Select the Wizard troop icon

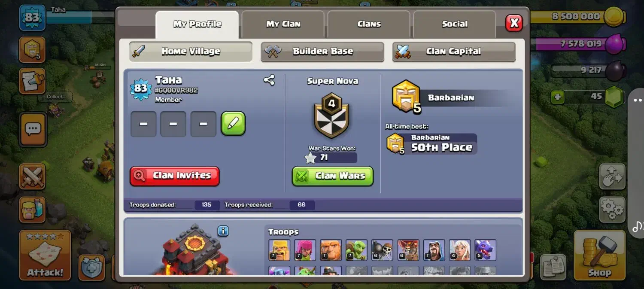pos(434,250)
